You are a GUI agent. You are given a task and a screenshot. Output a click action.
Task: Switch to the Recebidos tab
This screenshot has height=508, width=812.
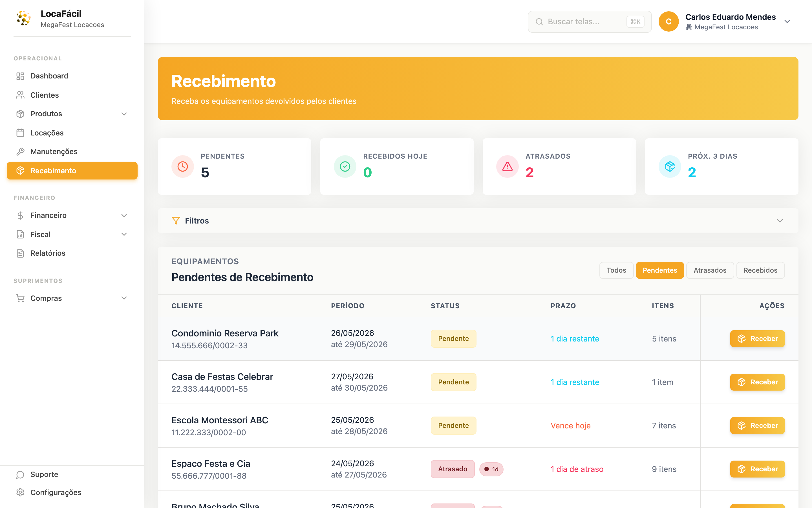760,270
